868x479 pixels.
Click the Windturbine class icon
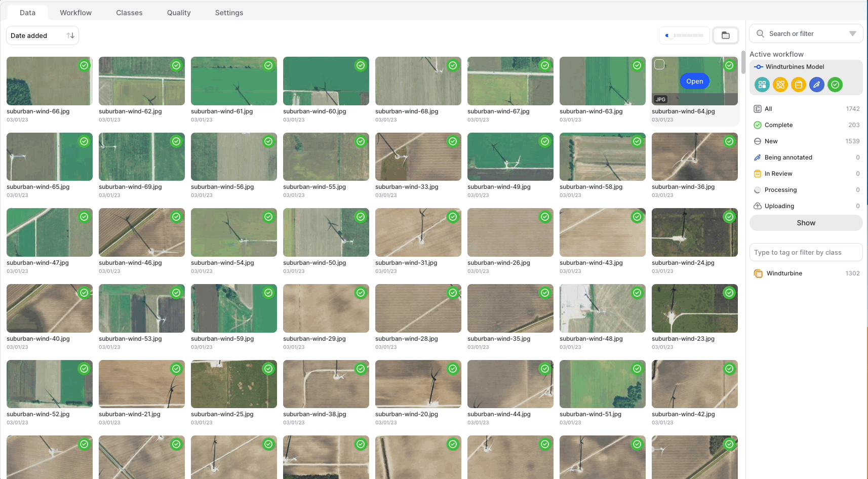758,273
